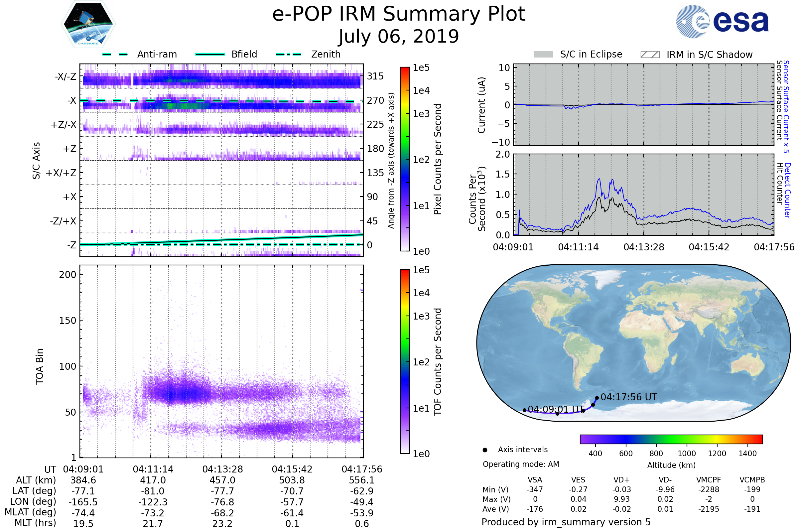Click the Axis intervals black dot marker
This screenshot has width=798, height=532.
[x=485, y=450]
